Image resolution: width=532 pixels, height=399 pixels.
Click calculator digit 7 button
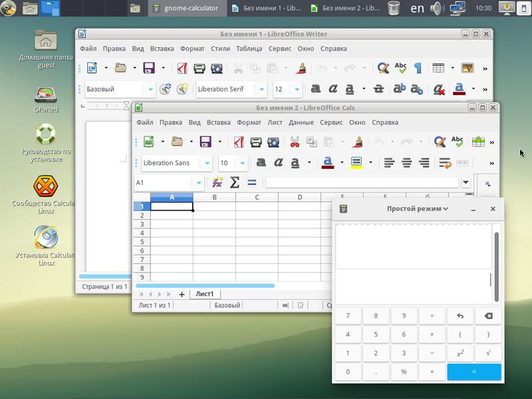[348, 316]
